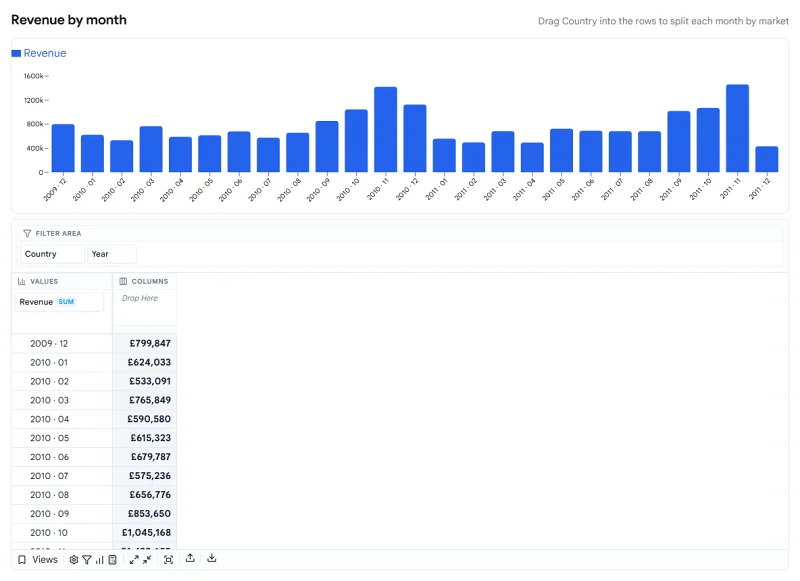Select row header 2010 · 02

(x=62, y=381)
